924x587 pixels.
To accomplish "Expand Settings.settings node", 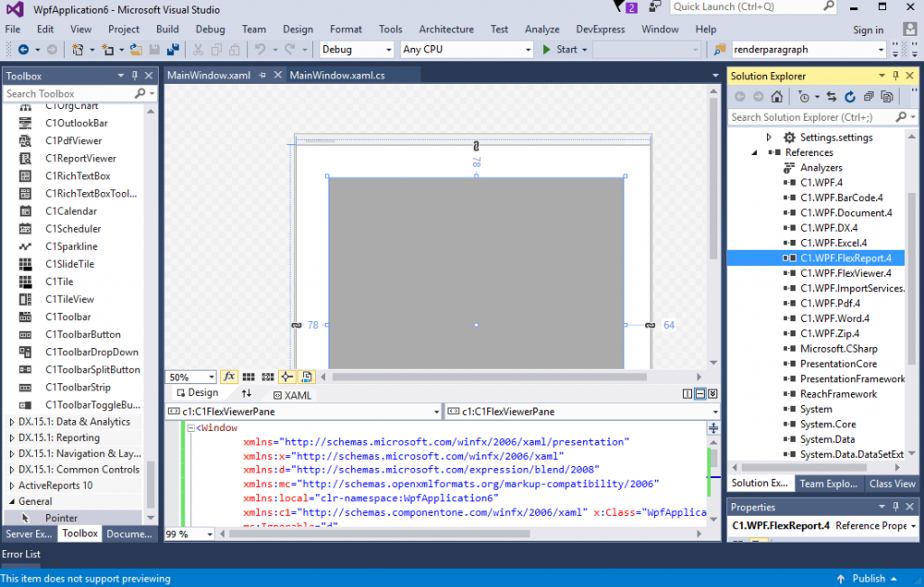I will [769, 137].
